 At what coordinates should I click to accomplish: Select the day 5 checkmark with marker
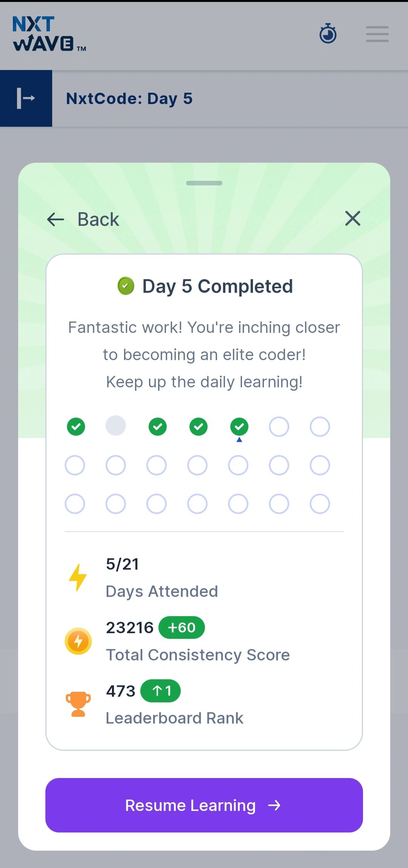coord(239,427)
